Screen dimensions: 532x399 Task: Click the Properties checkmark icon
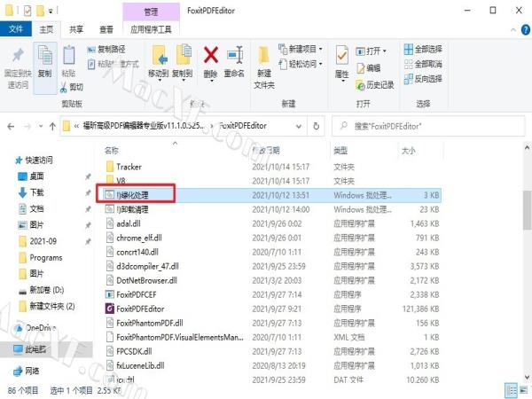tap(341, 55)
